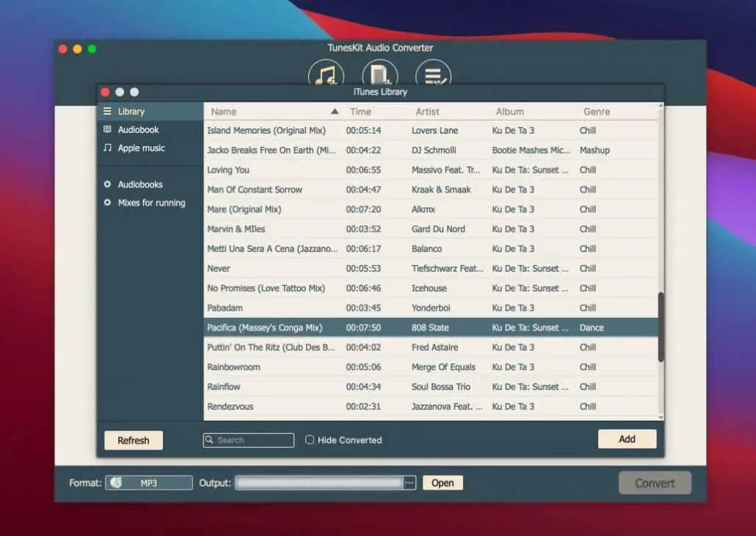Click the scrollbar up arrow
Viewport: 756px width, 536px height.
click(x=661, y=105)
